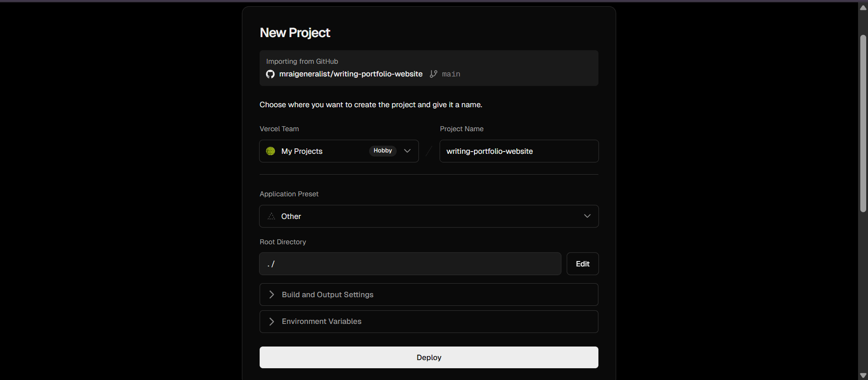Click the Root Directory label
The width and height of the screenshot is (868, 380).
(x=283, y=242)
